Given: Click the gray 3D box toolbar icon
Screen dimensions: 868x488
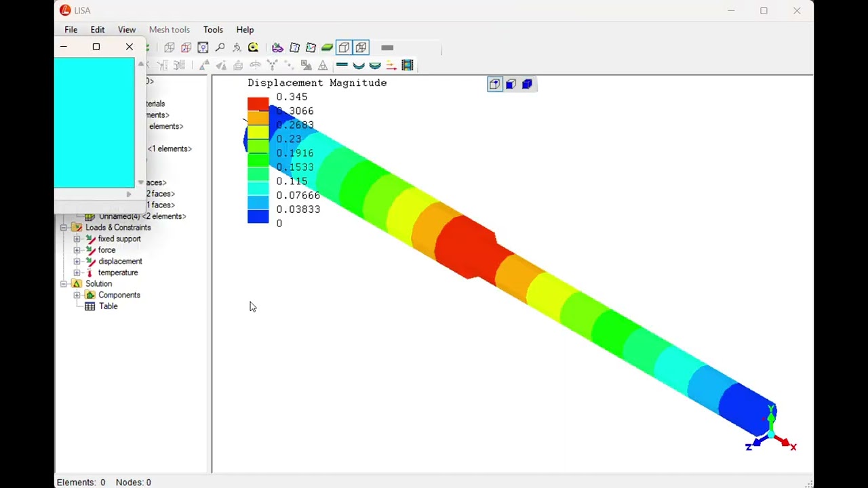Looking at the screenshot, I should [170, 47].
